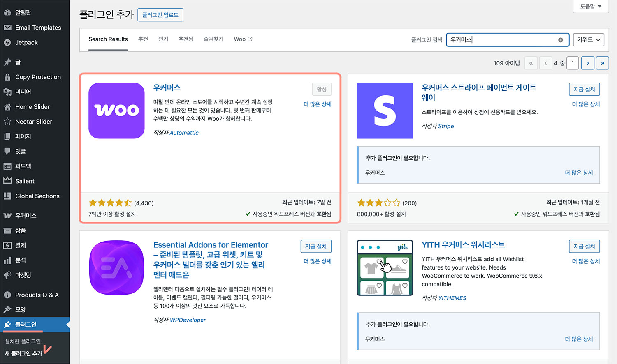Screen dimensions: 617x364
Task: Click the 분석 bar chart icon
Action: click(7, 260)
